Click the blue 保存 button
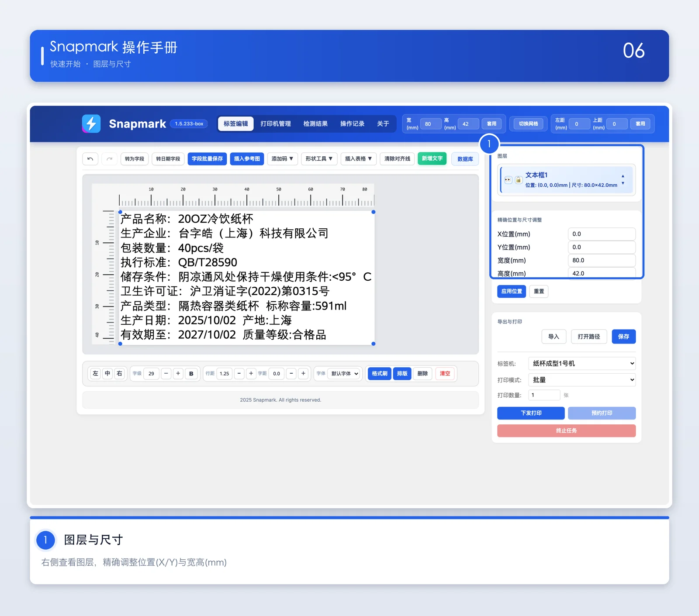The height and width of the screenshot is (616, 699). (624, 337)
